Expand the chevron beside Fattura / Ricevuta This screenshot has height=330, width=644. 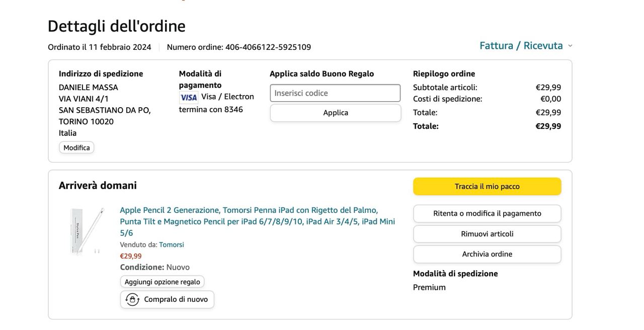click(x=570, y=46)
